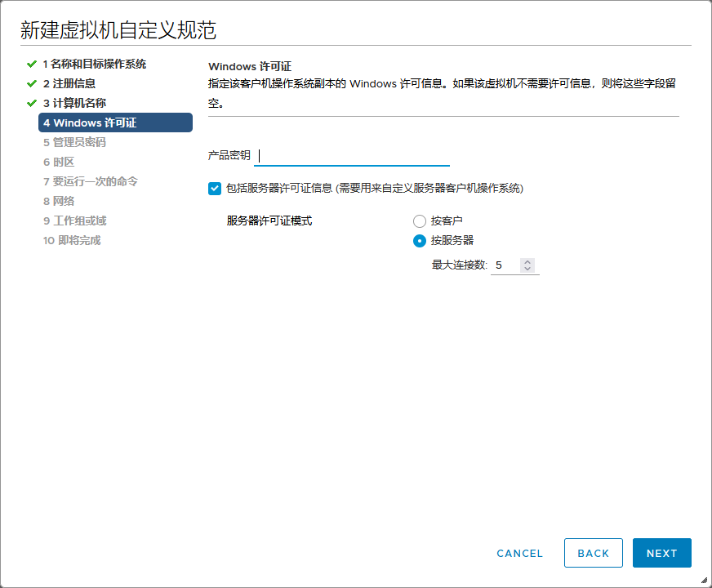Viewport: 712px width, 588px height.
Task: Click the NEXT button
Action: point(661,553)
